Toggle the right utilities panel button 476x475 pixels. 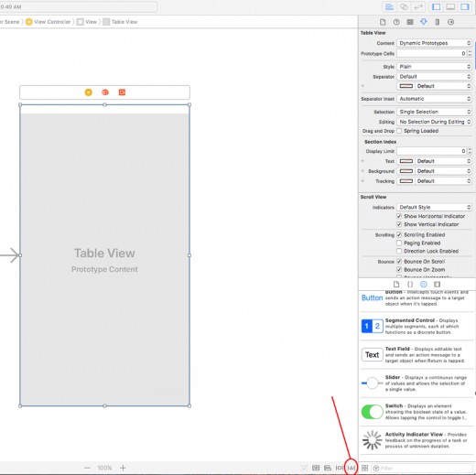(465, 6)
